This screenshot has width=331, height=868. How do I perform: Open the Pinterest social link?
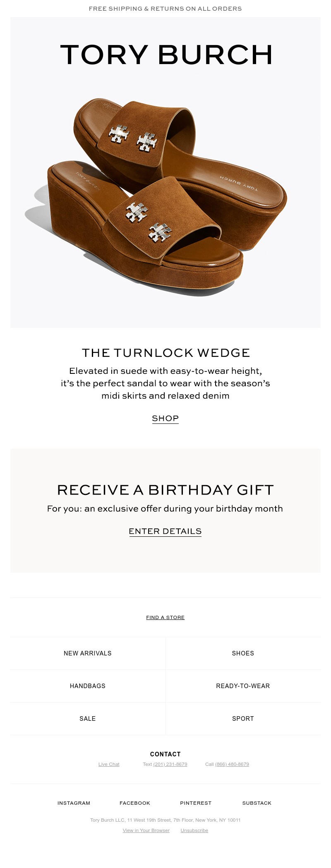point(195,803)
